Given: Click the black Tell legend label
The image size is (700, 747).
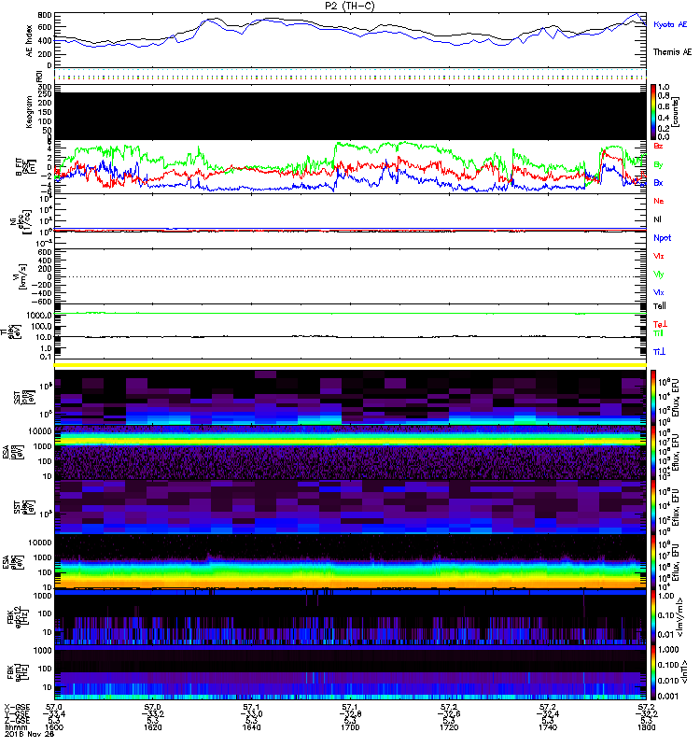Looking at the screenshot, I should tap(660, 306).
